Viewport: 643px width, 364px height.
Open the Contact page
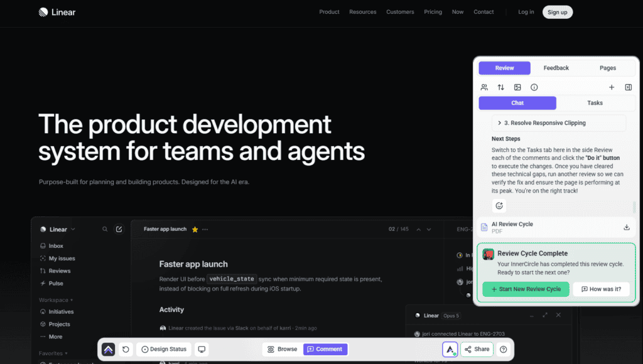[484, 12]
